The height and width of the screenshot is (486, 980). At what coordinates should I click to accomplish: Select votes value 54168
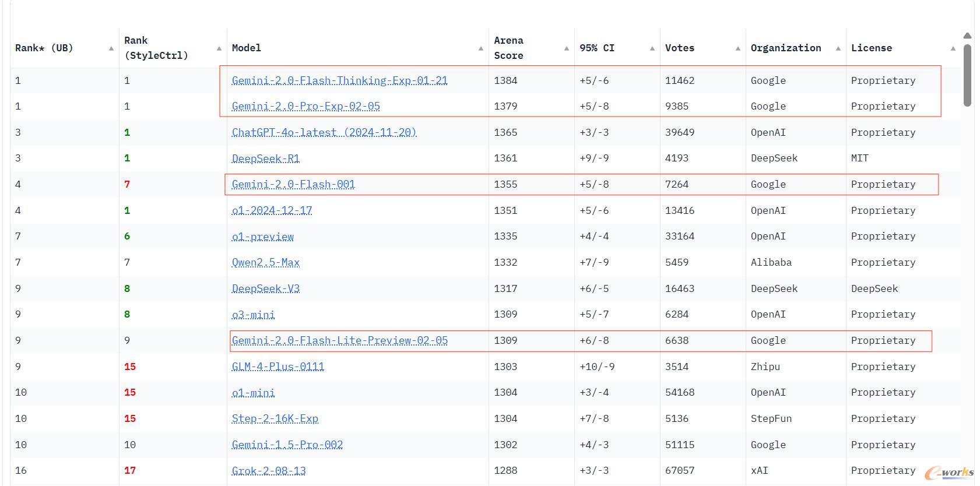pyautogui.click(x=679, y=392)
